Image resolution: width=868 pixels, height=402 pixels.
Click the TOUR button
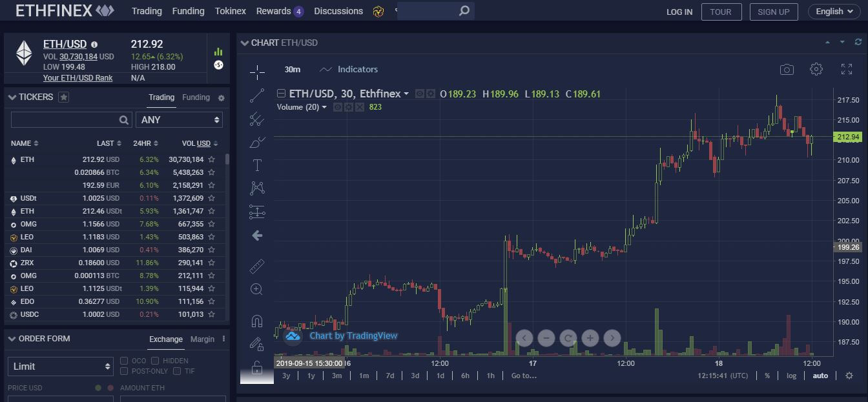pyautogui.click(x=721, y=12)
